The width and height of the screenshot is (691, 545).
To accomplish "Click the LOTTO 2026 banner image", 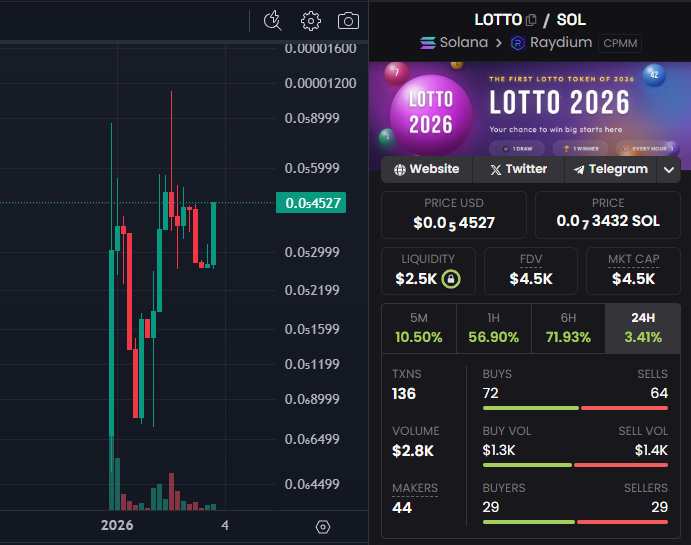I will tap(530, 109).
